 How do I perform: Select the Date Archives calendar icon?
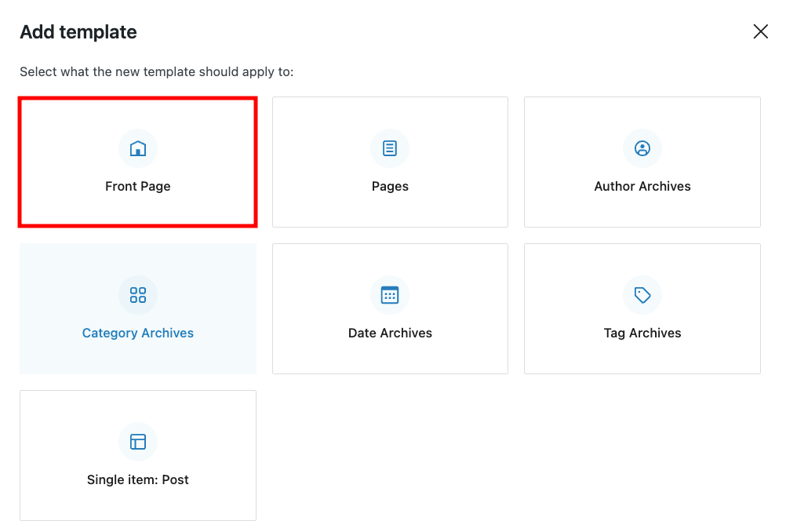pos(390,295)
